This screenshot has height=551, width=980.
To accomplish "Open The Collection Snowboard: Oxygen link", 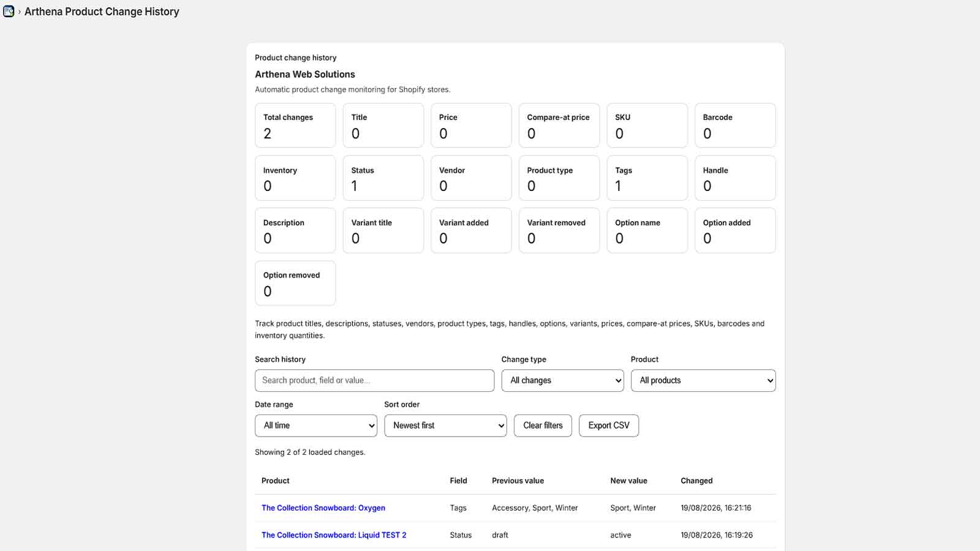I will [323, 508].
